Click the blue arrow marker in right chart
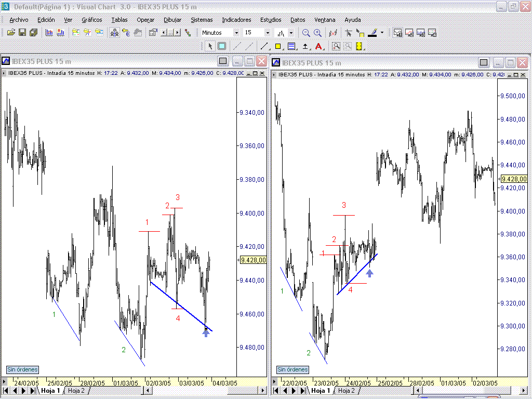 click(x=369, y=273)
